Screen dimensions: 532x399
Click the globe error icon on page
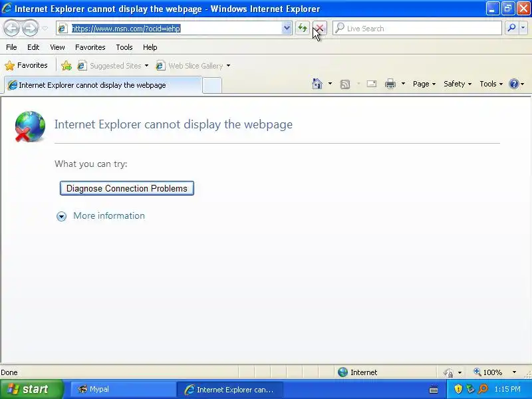point(30,126)
